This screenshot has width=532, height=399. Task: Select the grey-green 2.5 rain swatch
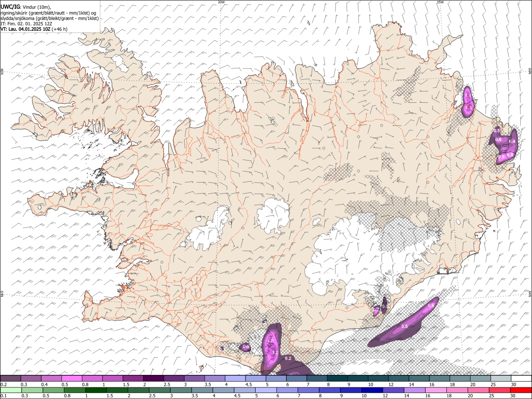click(160, 390)
